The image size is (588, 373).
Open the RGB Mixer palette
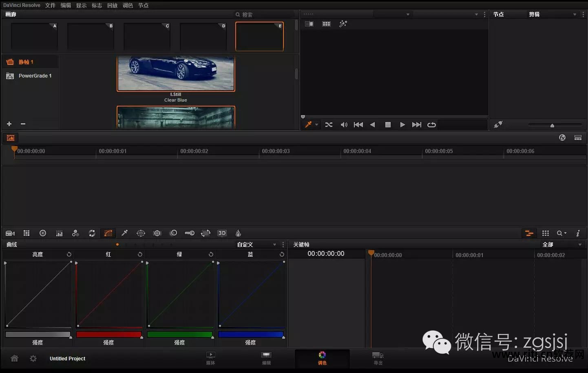click(59, 233)
